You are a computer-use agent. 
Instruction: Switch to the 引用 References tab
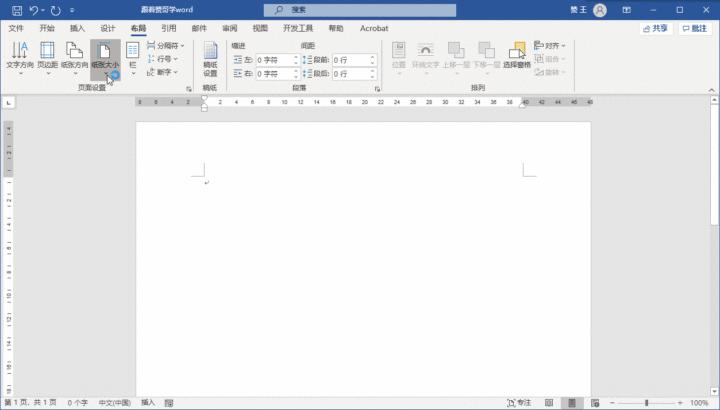(x=169, y=28)
